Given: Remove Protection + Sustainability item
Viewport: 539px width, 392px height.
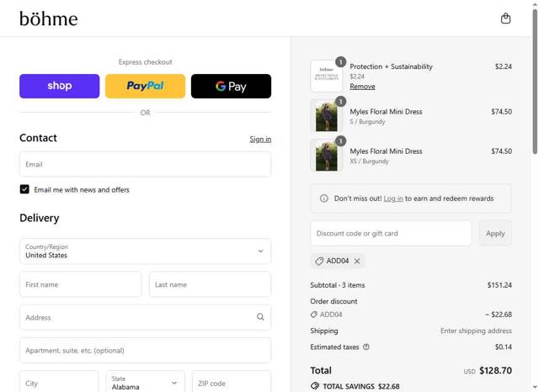Looking at the screenshot, I should [362, 87].
